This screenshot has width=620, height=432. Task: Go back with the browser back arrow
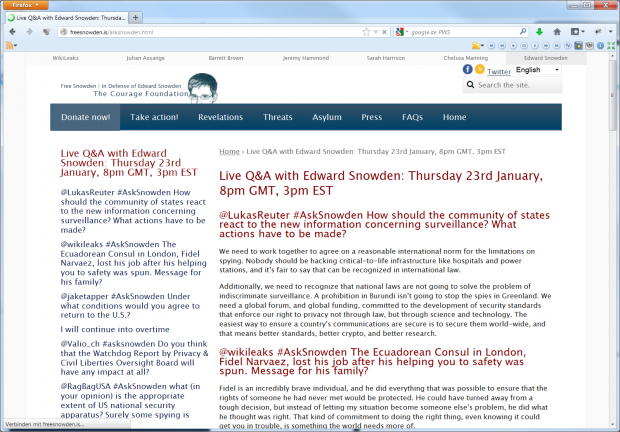click(12, 32)
